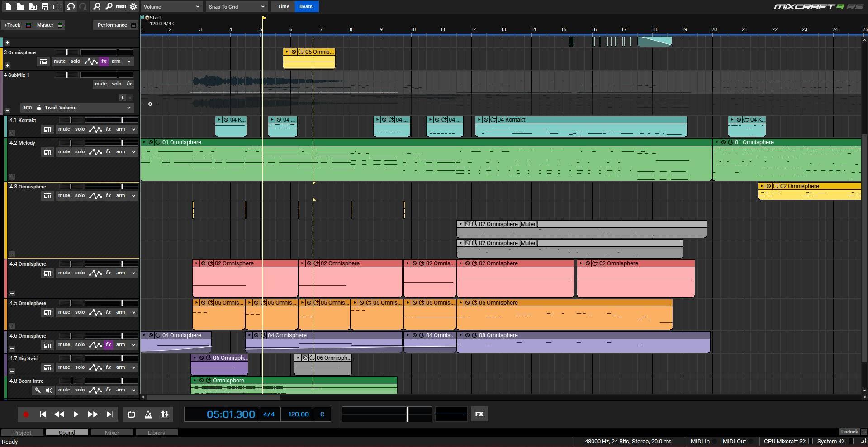
Task: Open MIDI settings from toolbar icon
Action: [121, 6]
